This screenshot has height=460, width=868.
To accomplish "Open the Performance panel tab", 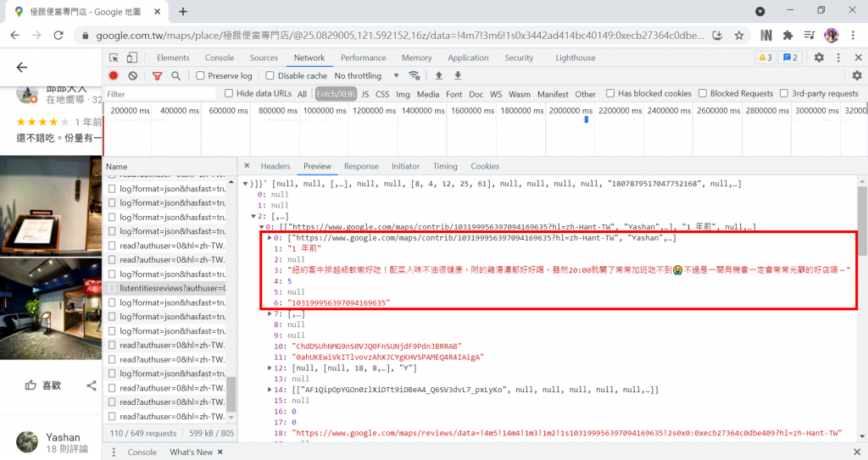I will 363,58.
